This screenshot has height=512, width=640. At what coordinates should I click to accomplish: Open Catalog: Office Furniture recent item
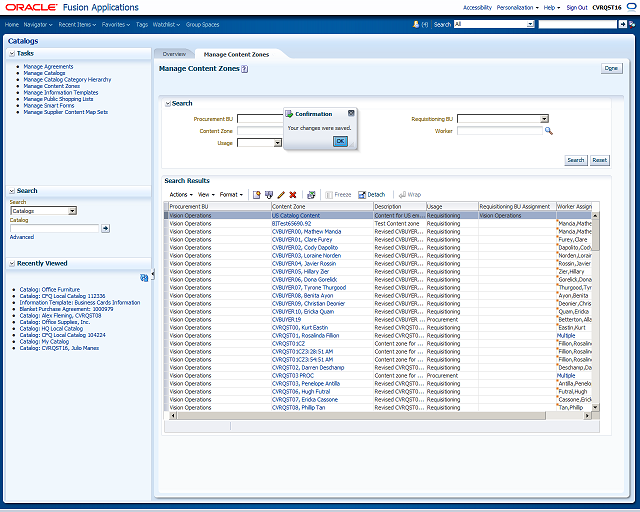(x=49, y=289)
